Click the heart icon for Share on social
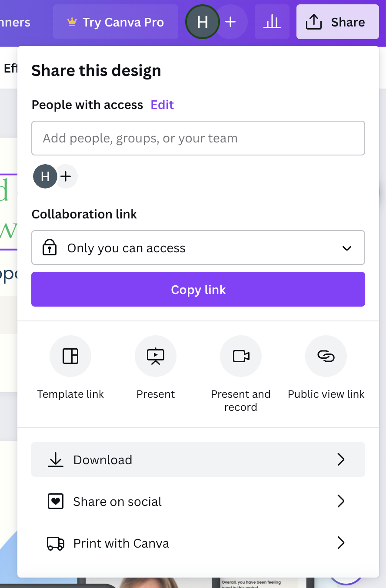 point(55,502)
